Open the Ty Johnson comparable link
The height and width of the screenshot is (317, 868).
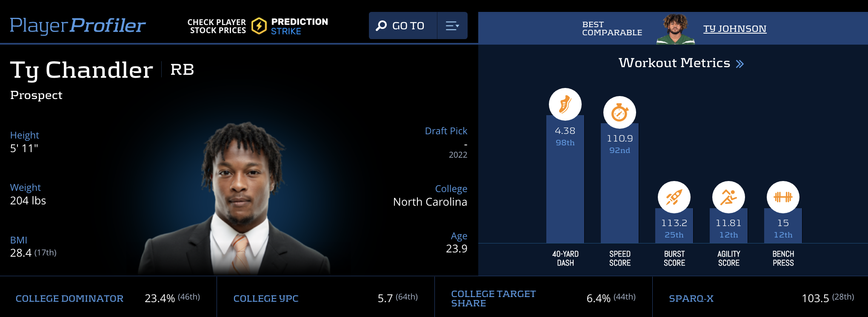pos(734,28)
